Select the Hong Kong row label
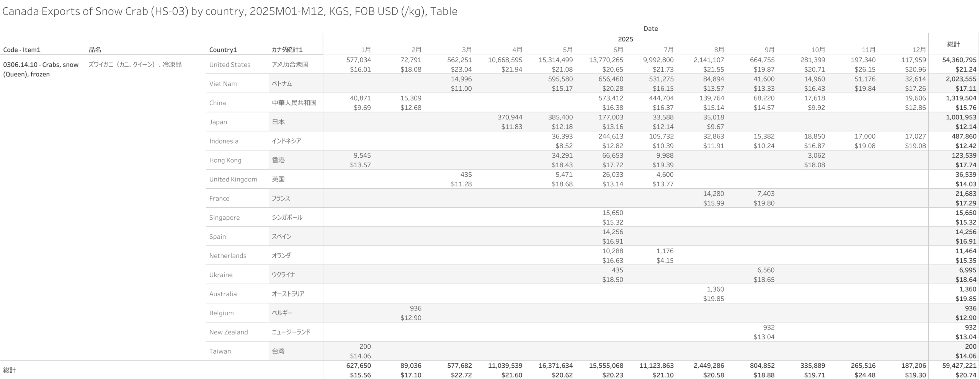980x380 pixels. (225, 160)
